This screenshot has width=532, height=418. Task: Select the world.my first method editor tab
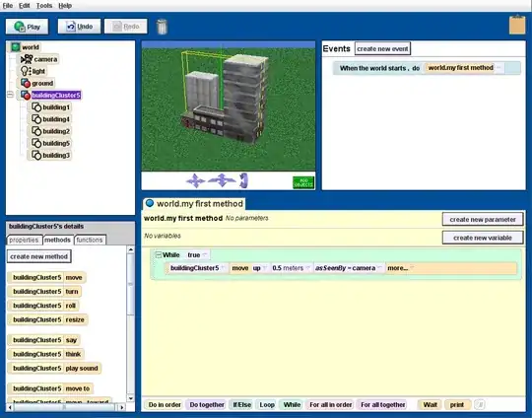tap(194, 204)
